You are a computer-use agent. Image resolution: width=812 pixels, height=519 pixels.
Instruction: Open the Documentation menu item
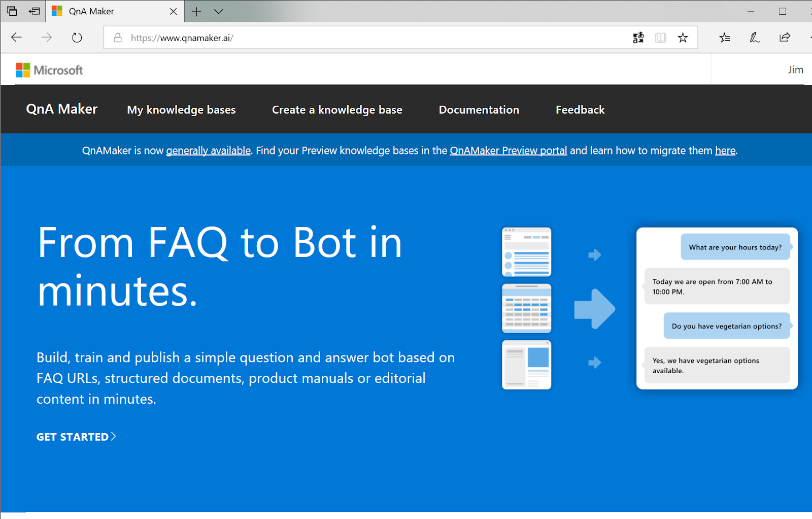coord(479,110)
